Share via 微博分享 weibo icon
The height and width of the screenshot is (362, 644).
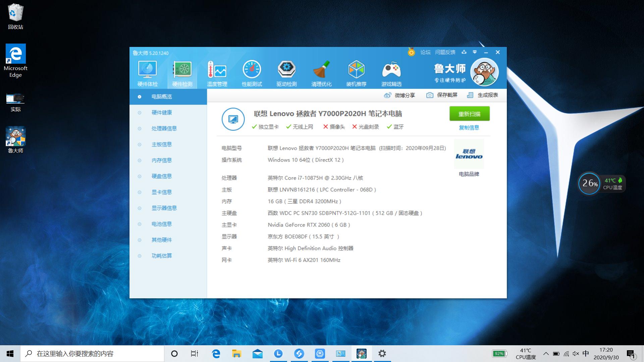[x=387, y=95]
